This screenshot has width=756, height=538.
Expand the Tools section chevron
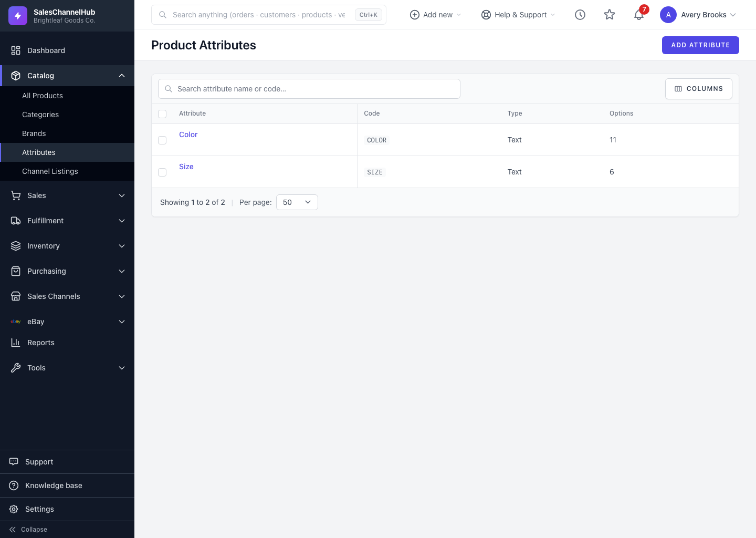pyautogui.click(x=122, y=368)
